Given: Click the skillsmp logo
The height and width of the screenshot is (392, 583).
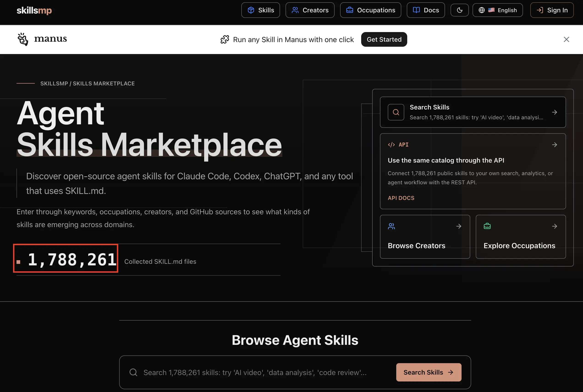Looking at the screenshot, I should (x=34, y=10).
